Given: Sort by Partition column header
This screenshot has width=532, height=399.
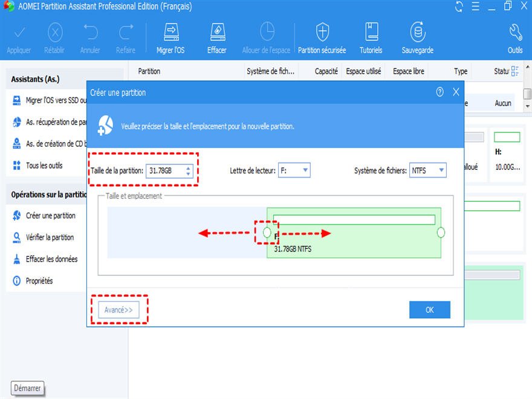Looking at the screenshot, I should (149, 71).
